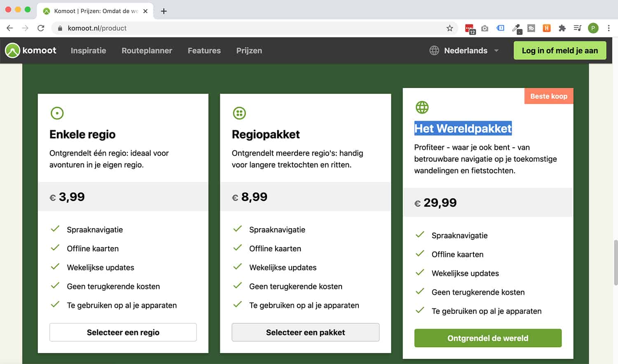The height and width of the screenshot is (364, 618).
Task: Click the site lock icon
Action: (60, 28)
